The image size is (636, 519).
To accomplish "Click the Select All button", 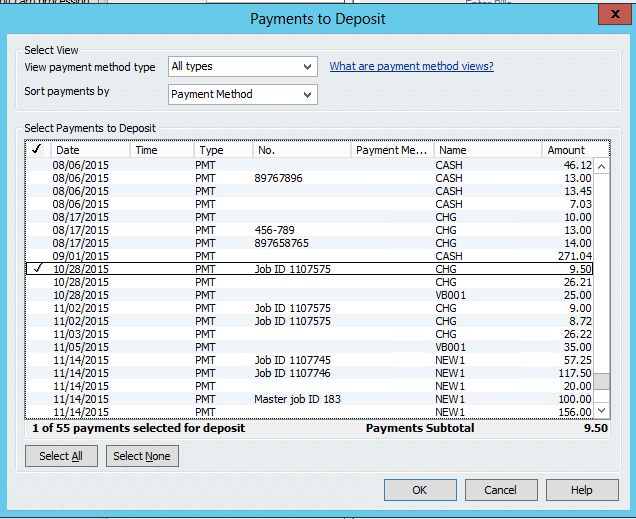I will pyautogui.click(x=61, y=456).
